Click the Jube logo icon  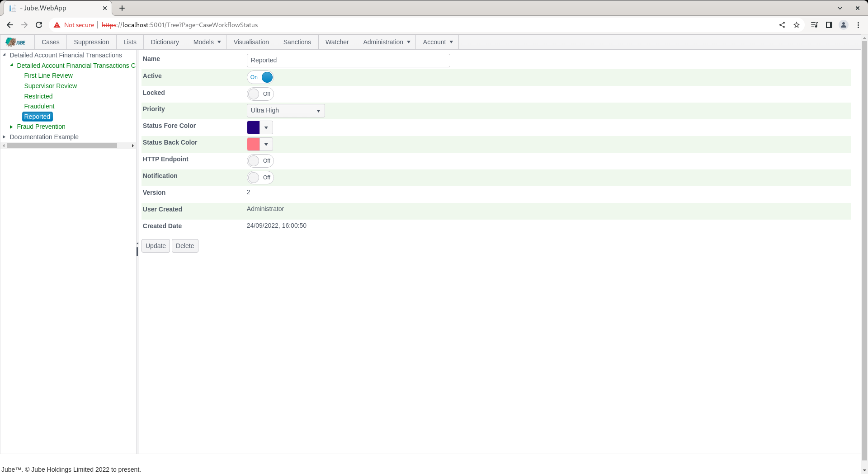(x=16, y=42)
